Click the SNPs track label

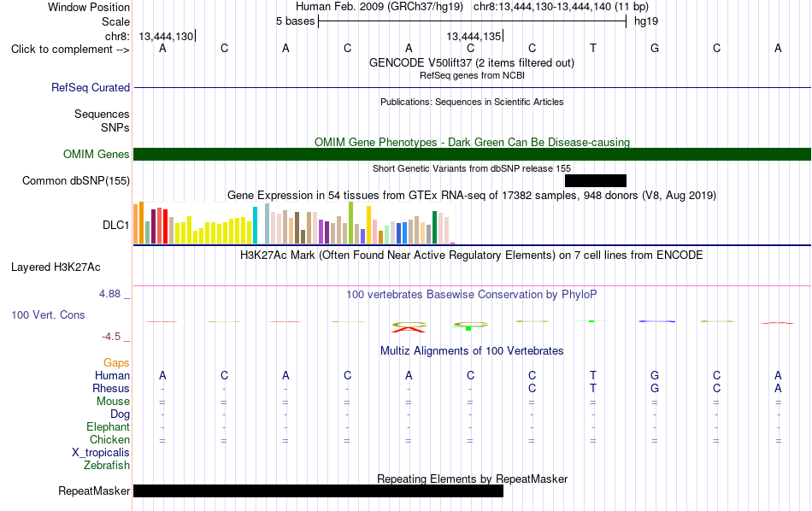[x=115, y=127]
